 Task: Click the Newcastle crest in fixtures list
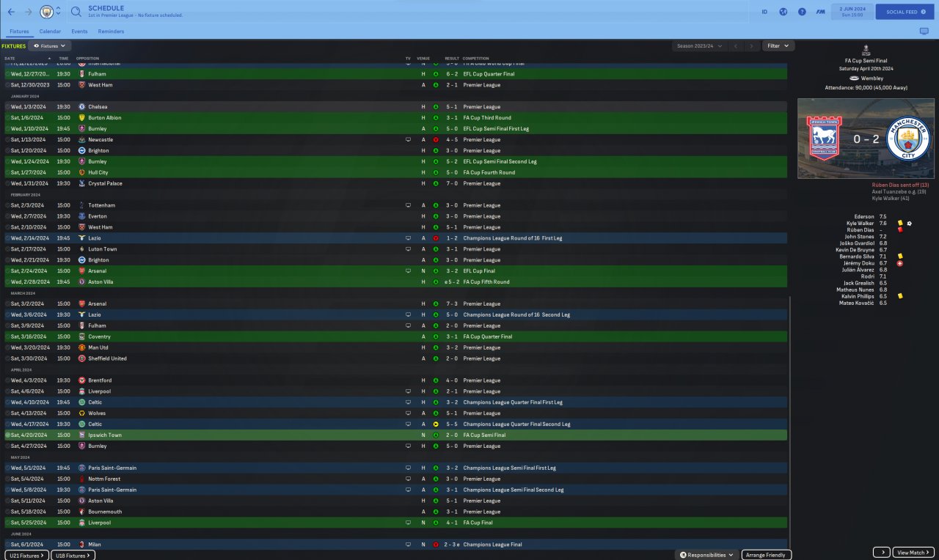click(x=82, y=139)
